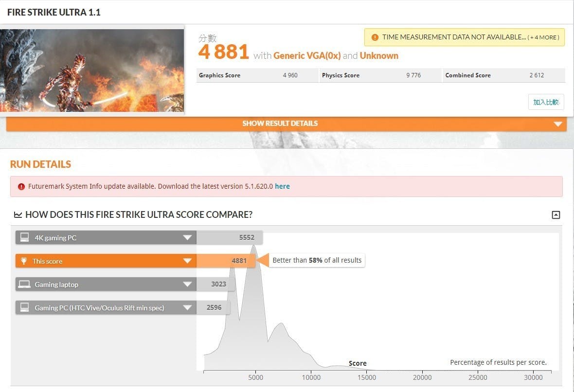The width and height of the screenshot is (574, 392).
Task: Click the Fire Strike scene thumbnail
Action: click(92, 70)
